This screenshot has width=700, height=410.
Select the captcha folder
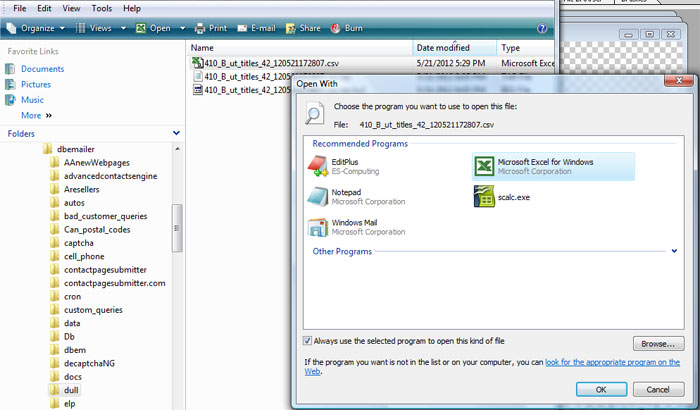[x=71, y=243]
